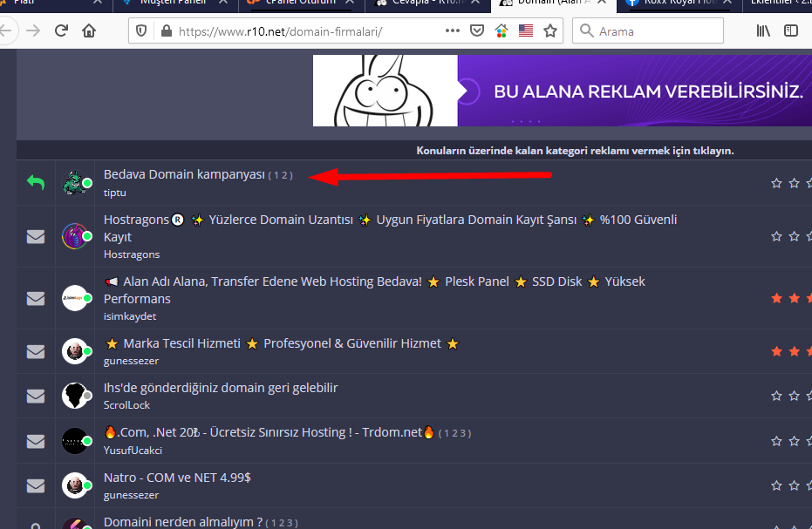Open isimkaydet username link
The width and height of the screenshot is (812, 529).
point(130,316)
